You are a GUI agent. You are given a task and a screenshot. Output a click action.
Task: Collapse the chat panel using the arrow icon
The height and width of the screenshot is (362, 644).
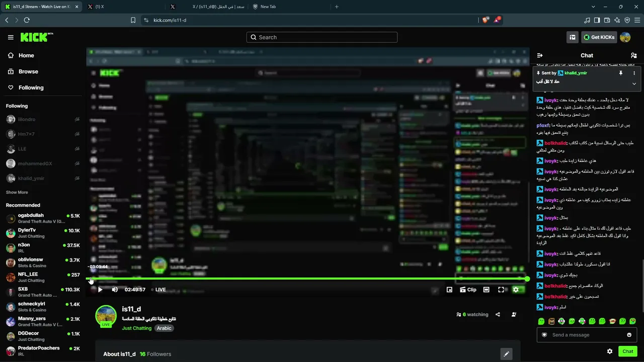(x=540, y=55)
